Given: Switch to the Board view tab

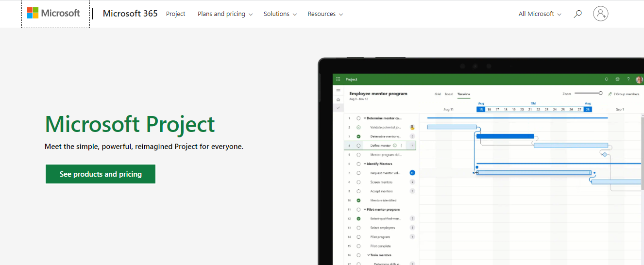Looking at the screenshot, I should pyautogui.click(x=449, y=94).
